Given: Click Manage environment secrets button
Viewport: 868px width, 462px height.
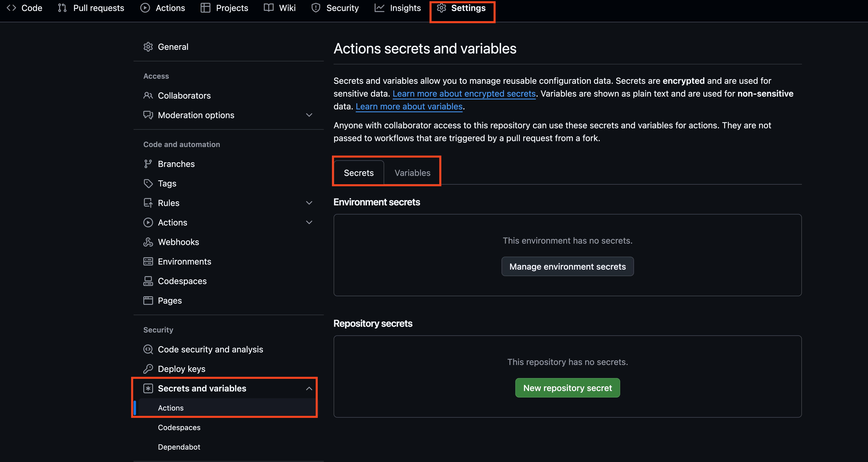Looking at the screenshot, I should click(x=567, y=267).
